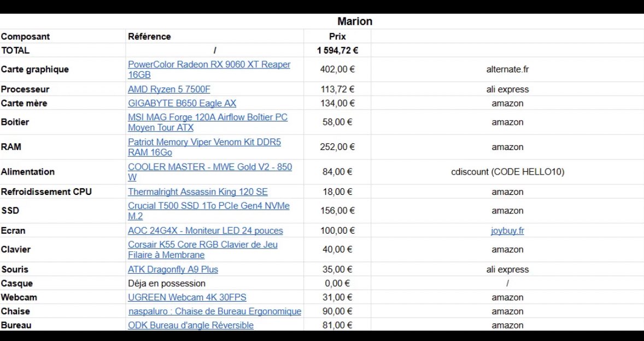Select the Carte mère label cell
644x341 pixels.
(x=62, y=103)
